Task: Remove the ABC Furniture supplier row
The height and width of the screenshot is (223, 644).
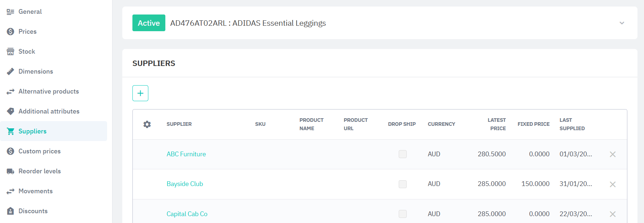Action: (613, 154)
